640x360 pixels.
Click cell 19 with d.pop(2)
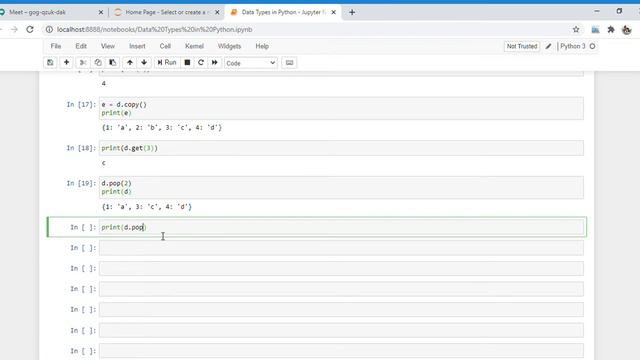point(341,187)
